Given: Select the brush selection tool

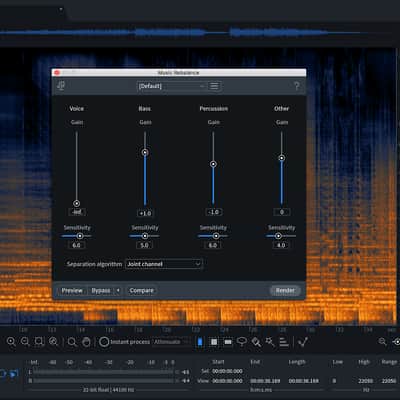Looking at the screenshot, I should (256, 342).
